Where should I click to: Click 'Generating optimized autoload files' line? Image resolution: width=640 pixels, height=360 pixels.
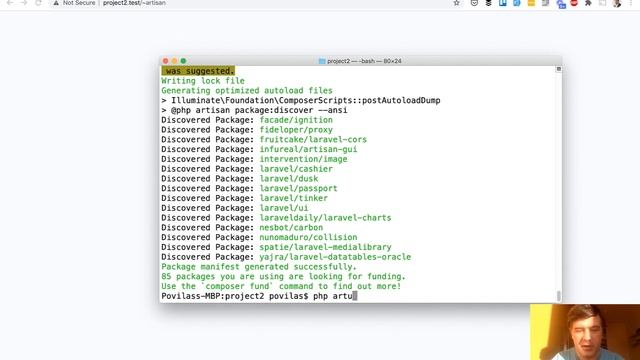(247, 91)
